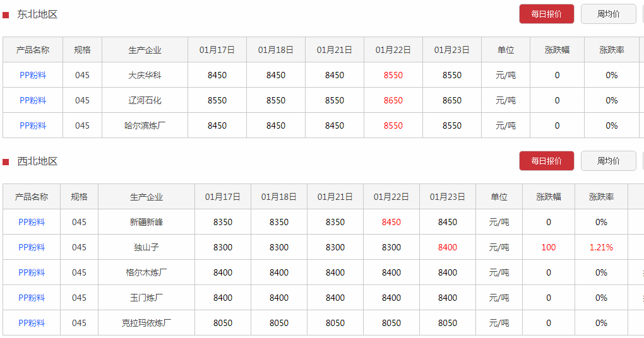Select 每日报价 tab in 西北地区 section
The image size is (644, 338).
[x=546, y=161]
